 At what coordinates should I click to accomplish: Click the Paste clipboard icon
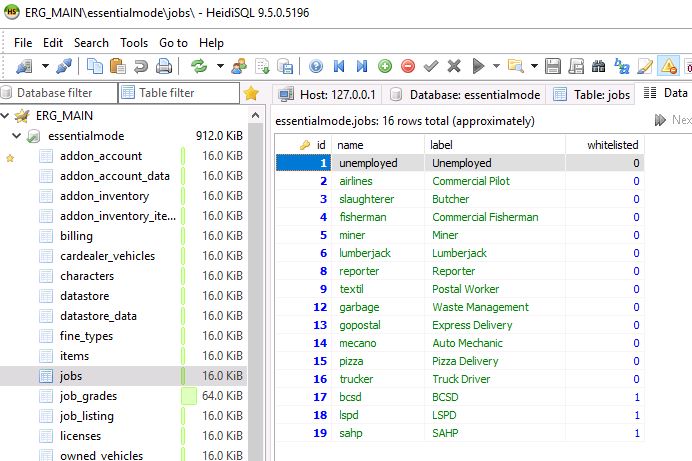click(x=118, y=67)
